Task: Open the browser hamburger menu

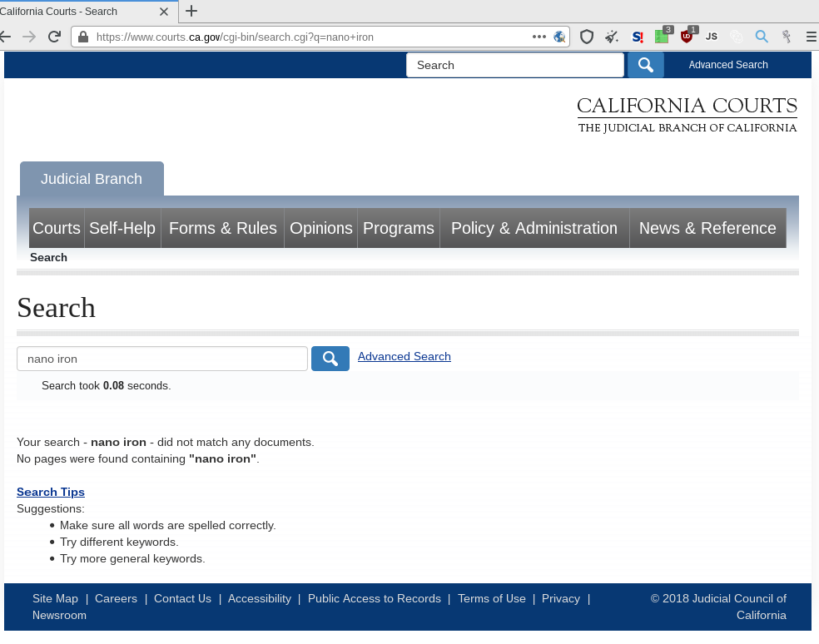Action: point(812,37)
